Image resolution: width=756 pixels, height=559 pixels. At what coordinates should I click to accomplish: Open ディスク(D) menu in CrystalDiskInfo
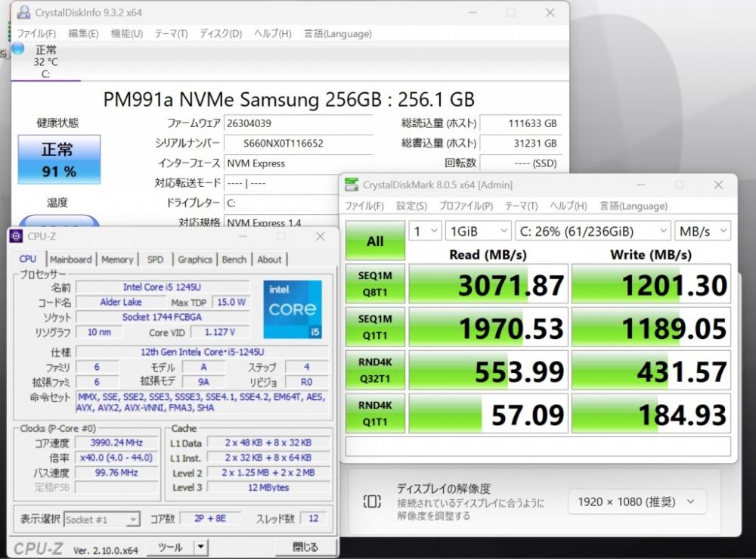221,34
